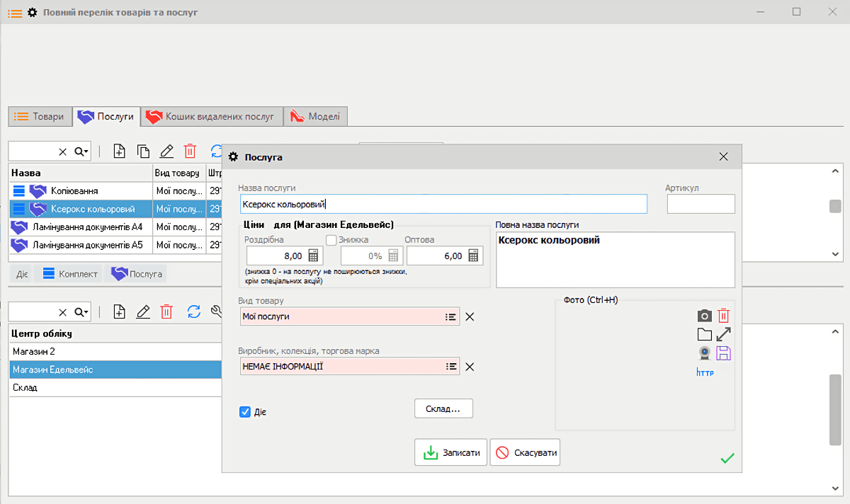Click the webcam icon in Фото panel
Image resolution: width=850 pixels, height=504 pixels.
(704, 353)
